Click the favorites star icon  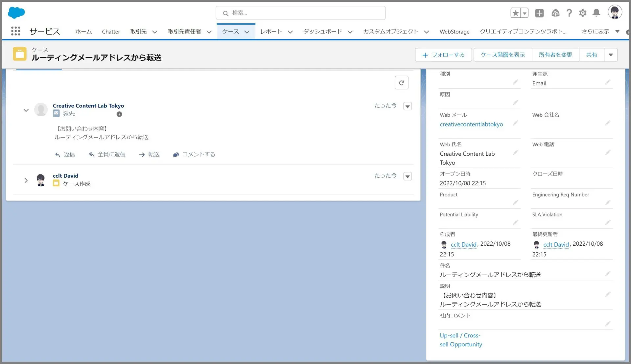coord(516,12)
